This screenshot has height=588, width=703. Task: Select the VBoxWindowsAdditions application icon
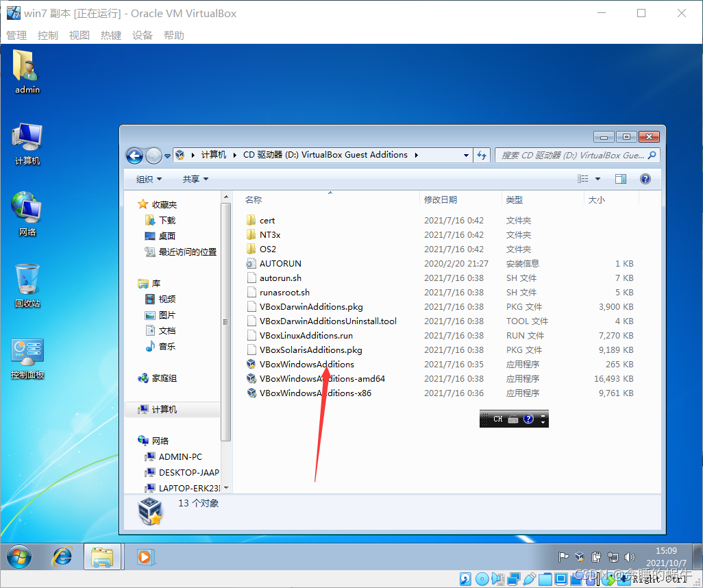click(251, 364)
